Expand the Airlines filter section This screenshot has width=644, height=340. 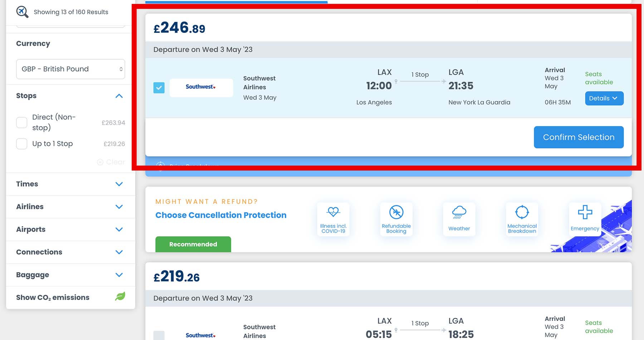point(119,207)
